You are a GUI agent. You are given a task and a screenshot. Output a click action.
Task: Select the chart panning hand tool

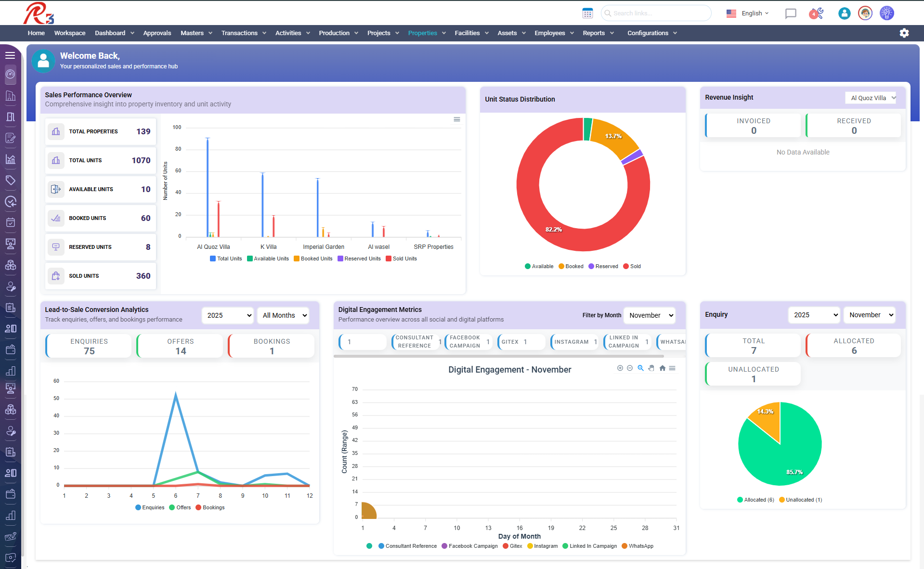[x=651, y=368]
